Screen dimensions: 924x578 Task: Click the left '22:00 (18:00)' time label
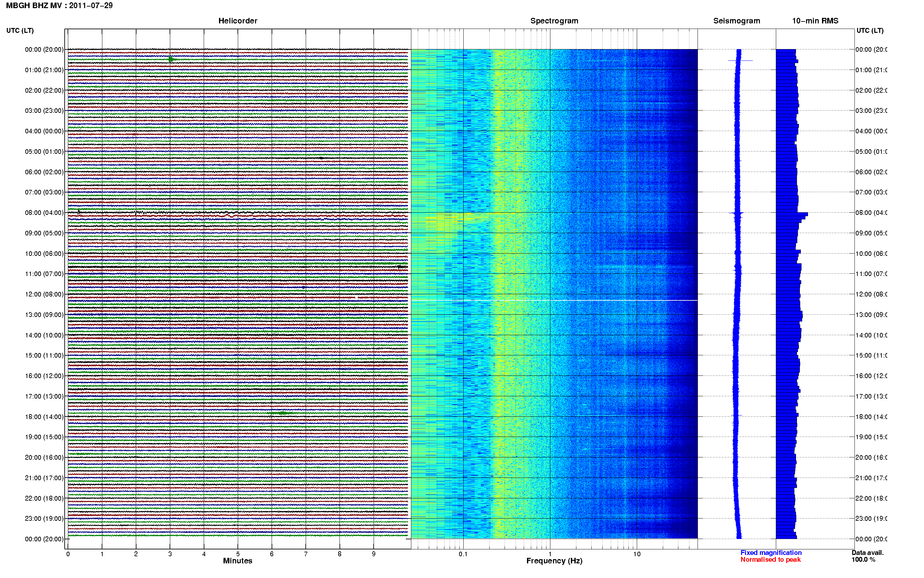(x=44, y=498)
